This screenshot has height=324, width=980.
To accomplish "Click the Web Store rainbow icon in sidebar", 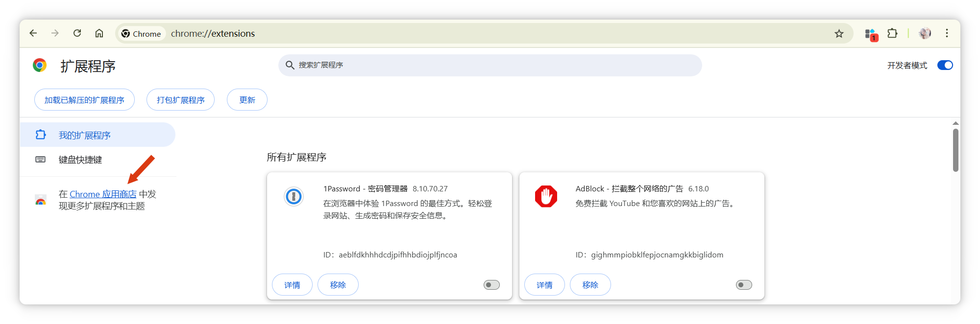I will (41, 200).
